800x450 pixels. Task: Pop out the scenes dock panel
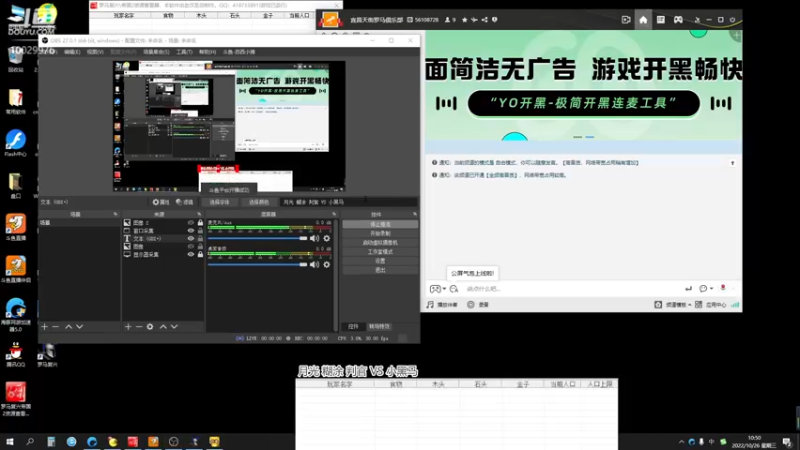pyautogui.click(x=115, y=214)
